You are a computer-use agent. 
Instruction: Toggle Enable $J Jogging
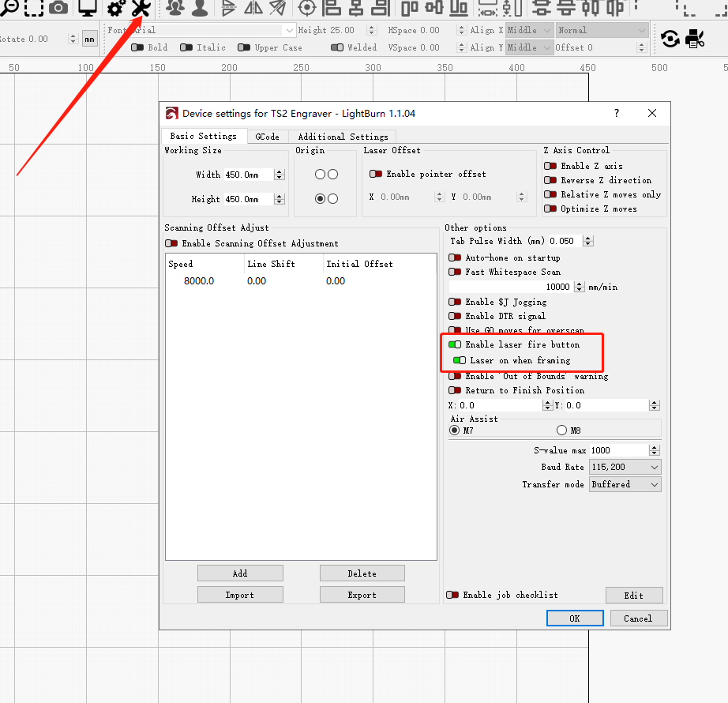point(455,302)
